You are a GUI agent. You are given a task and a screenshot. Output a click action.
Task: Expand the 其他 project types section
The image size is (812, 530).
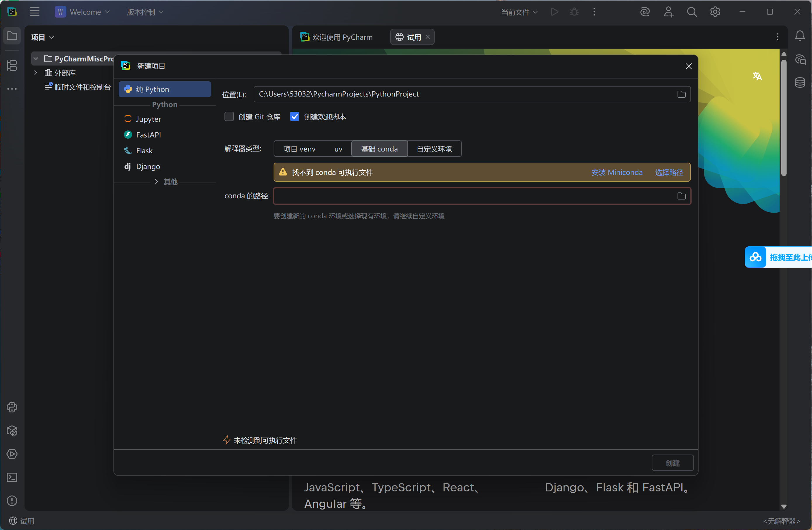coord(156,182)
